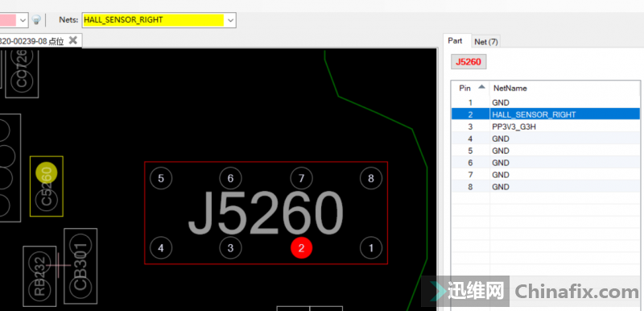The image size is (644, 311).
Task: Select the HALL_SENSOR_RIGHT pin 2 row
Action: click(546, 114)
